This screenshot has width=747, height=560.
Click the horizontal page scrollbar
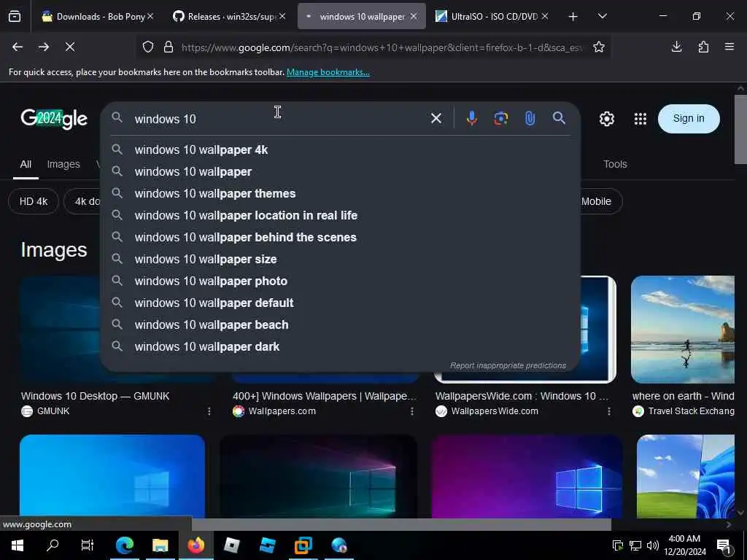pyautogui.click(x=401, y=524)
